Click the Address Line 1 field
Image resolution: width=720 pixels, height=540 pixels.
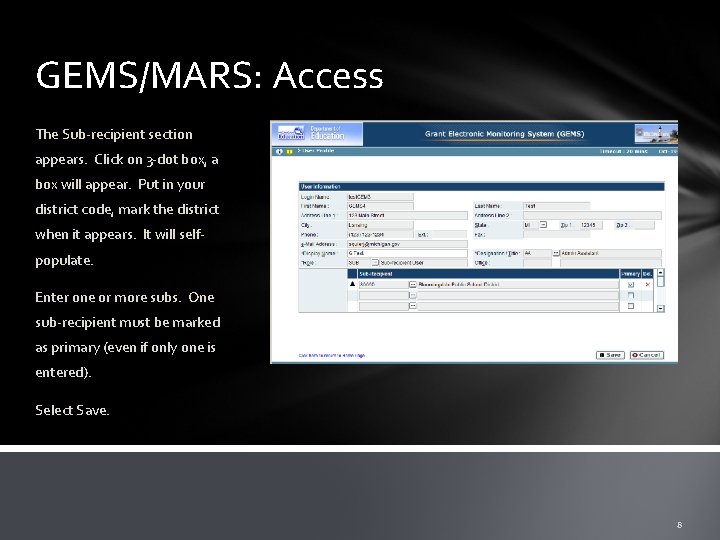click(x=407, y=215)
